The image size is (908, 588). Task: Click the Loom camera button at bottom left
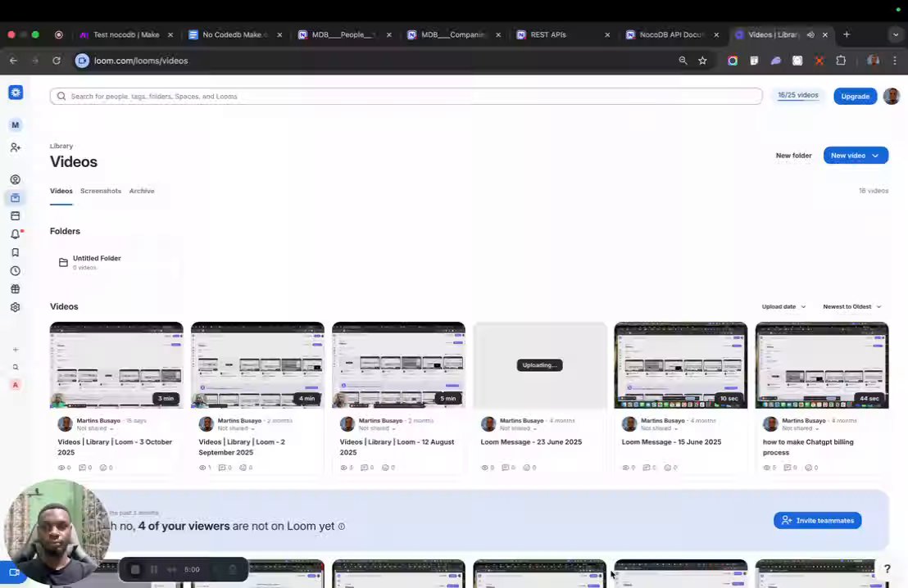coord(13,572)
